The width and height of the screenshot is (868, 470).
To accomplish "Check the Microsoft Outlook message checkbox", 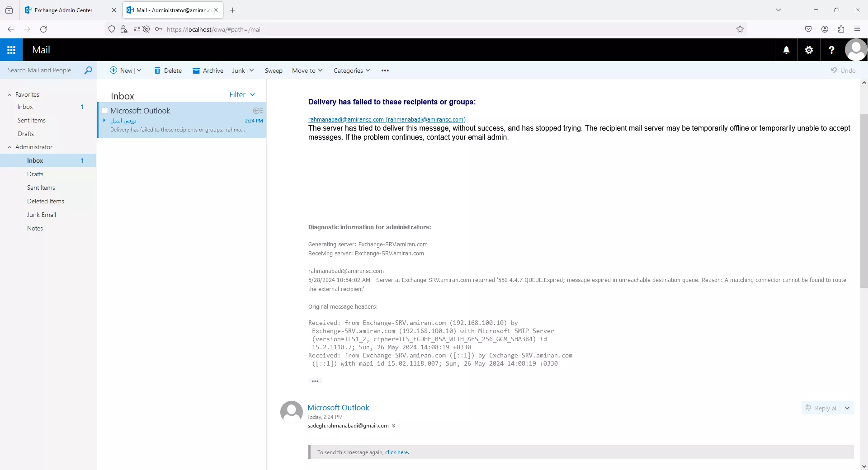I will tap(105, 111).
